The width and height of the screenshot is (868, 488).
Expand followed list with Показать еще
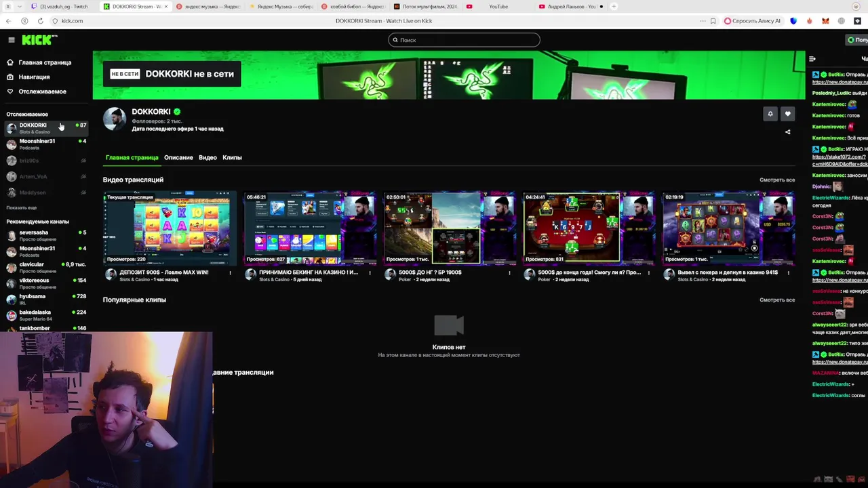(22, 207)
